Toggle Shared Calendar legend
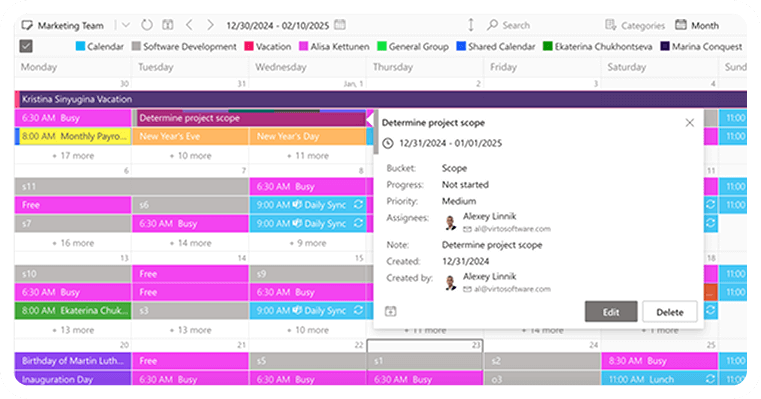 [496, 47]
